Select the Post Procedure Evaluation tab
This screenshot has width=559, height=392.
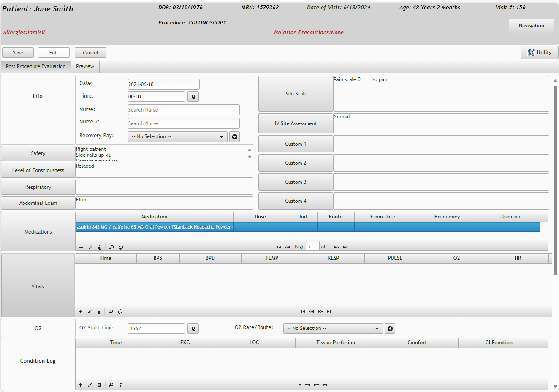pos(36,66)
